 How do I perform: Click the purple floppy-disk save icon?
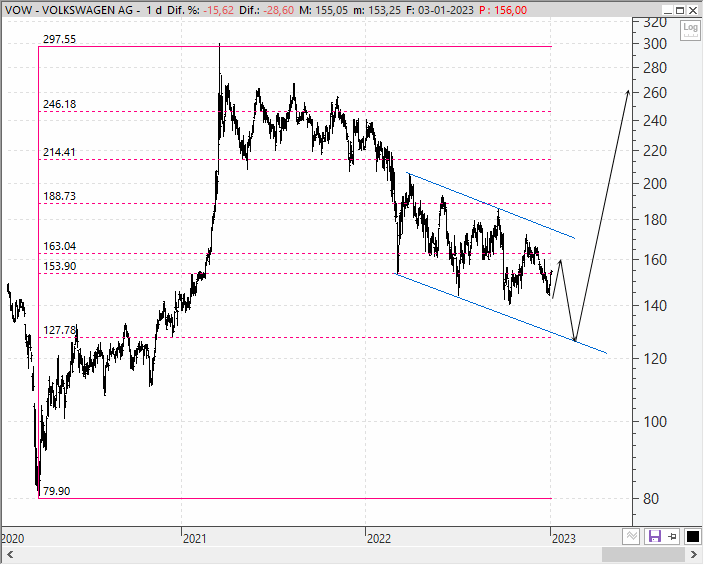click(655, 536)
